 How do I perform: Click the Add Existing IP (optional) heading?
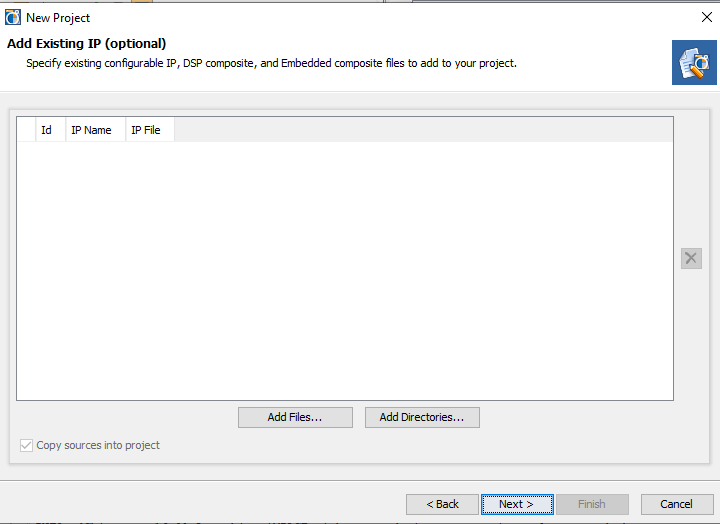[x=86, y=43]
